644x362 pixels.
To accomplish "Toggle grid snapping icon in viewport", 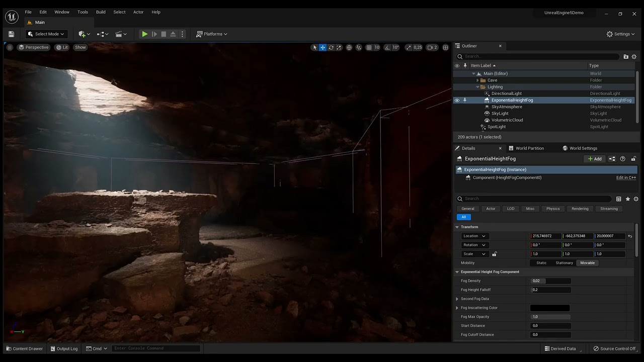I will [369, 47].
